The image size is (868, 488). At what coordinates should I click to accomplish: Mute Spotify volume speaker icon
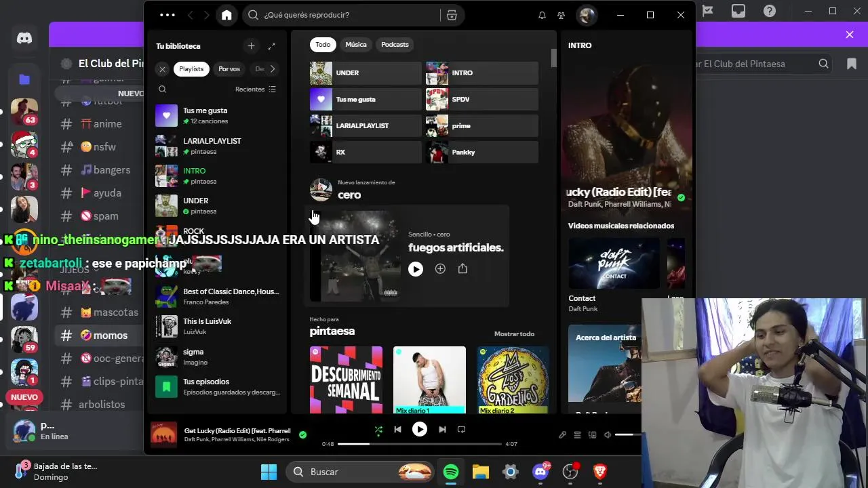click(x=608, y=435)
